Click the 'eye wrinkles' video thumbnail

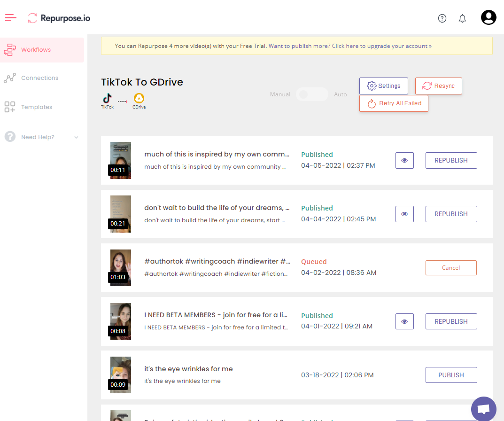tap(120, 374)
